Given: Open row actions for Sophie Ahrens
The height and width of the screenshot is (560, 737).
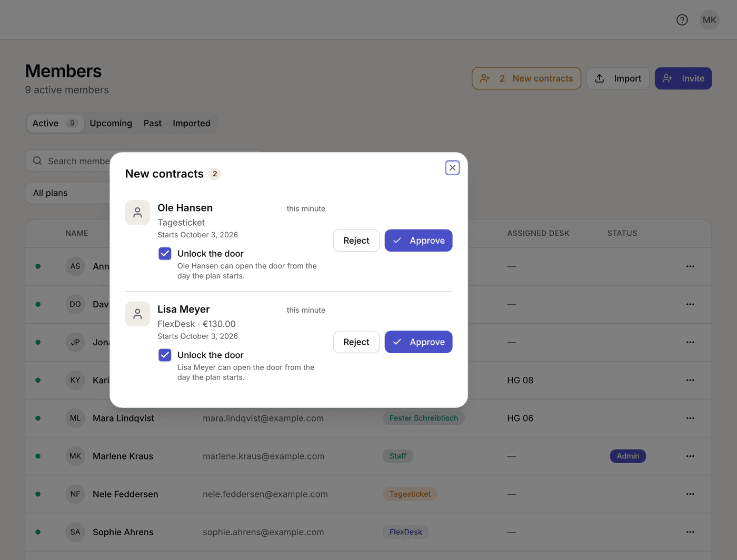Looking at the screenshot, I should tap(690, 532).
